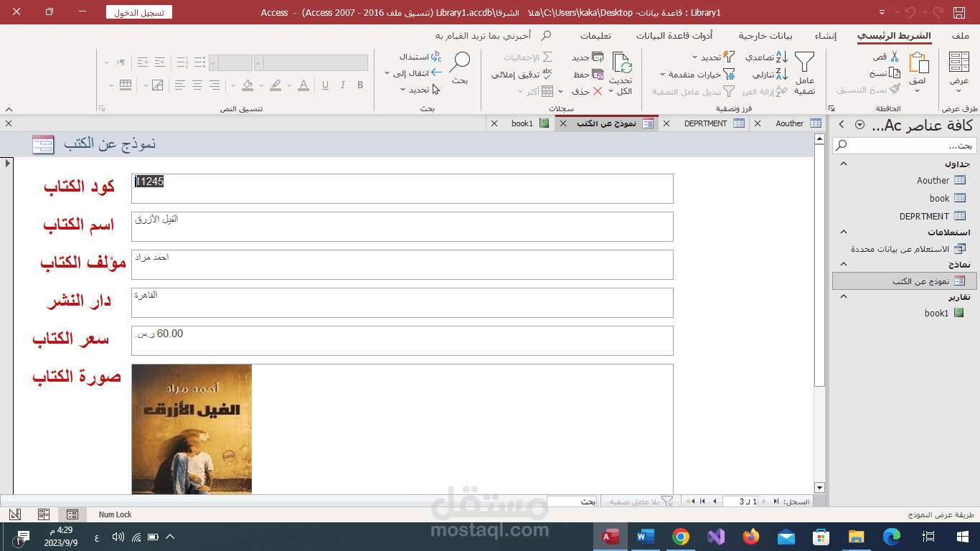Open خيارات متقدمة filter options
980x551 pixels.
click(x=697, y=74)
